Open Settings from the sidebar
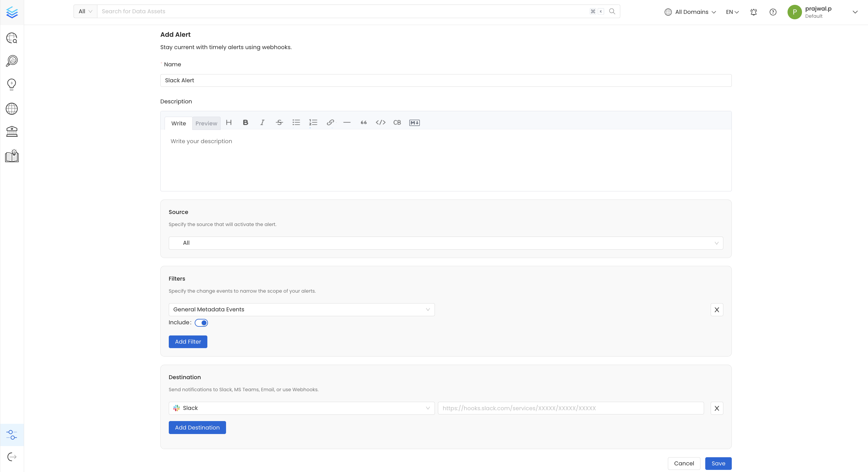This screenshot has height=472, width=868. 12,435
